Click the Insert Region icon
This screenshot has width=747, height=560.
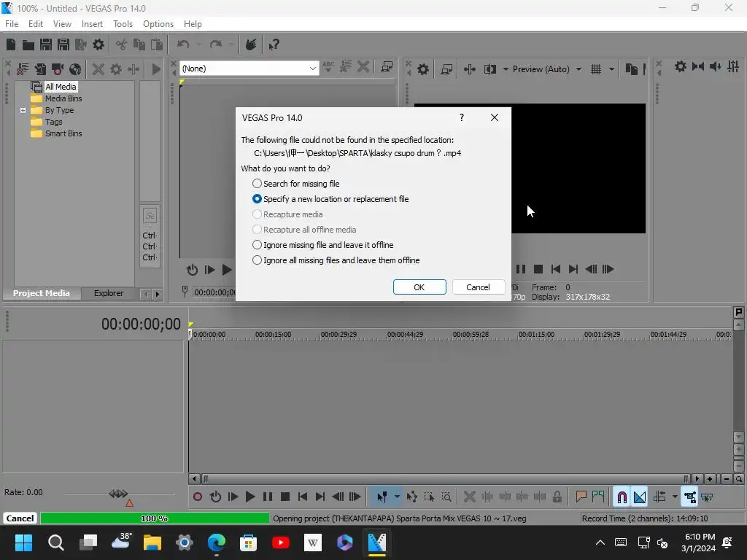coord(598,497)
